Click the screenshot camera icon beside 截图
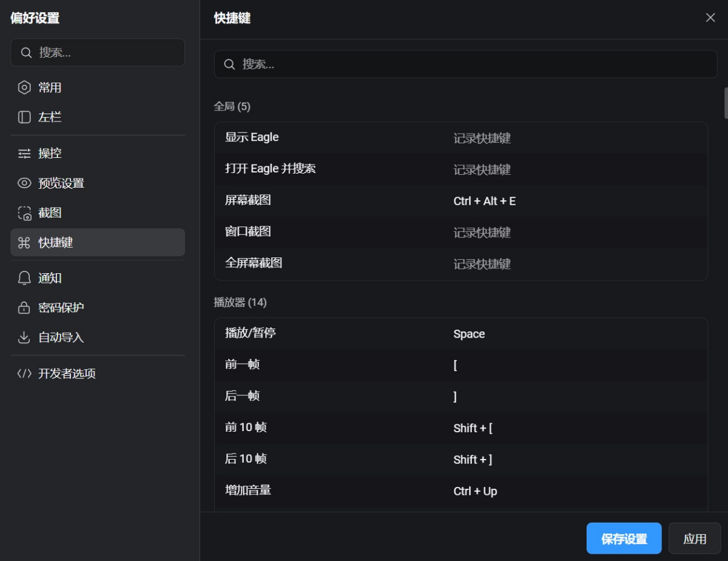This screenshot has width=728, height=561. click(24, 213)
